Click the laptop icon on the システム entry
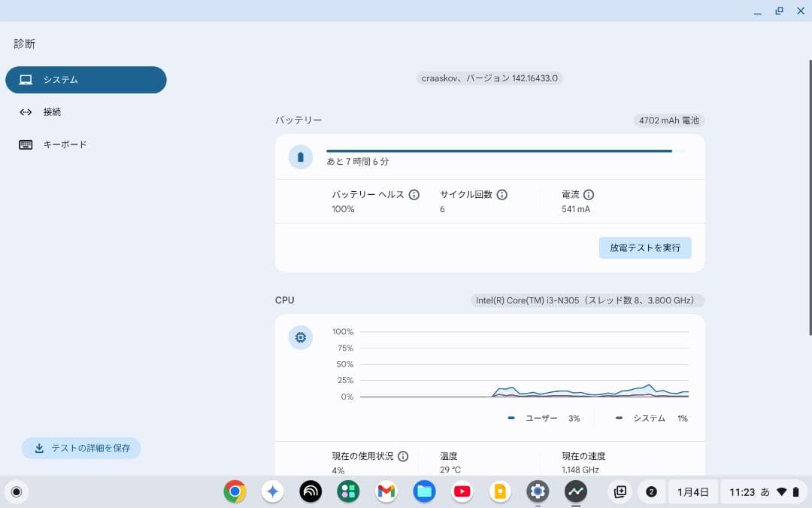 coord(26,79)
